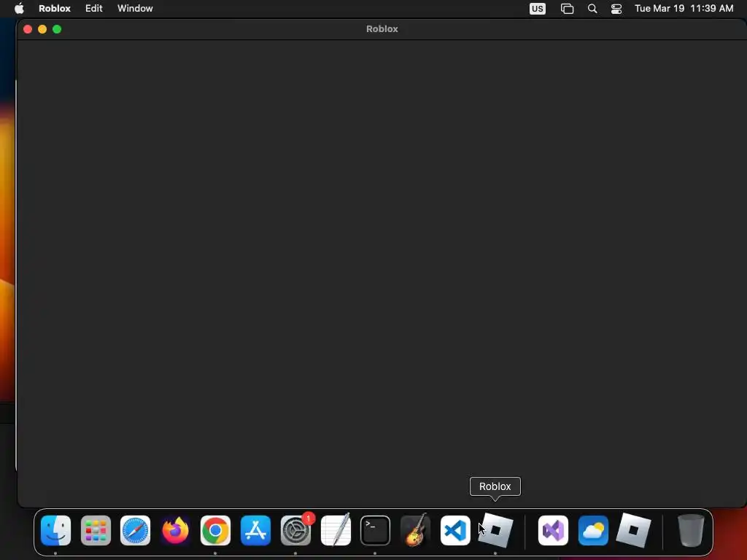The height and width of the screenshot is (560, 747).
Task: Open the Window menu
Action: 135,9
